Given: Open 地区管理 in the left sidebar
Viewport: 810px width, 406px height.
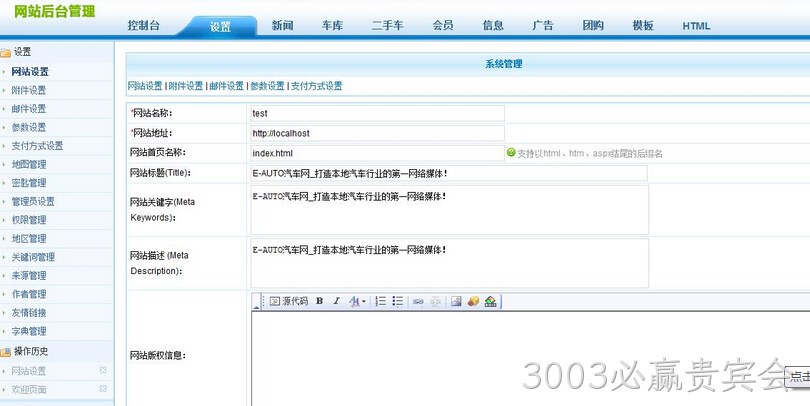Looking at the screenshot, I should tap(29, 239).
